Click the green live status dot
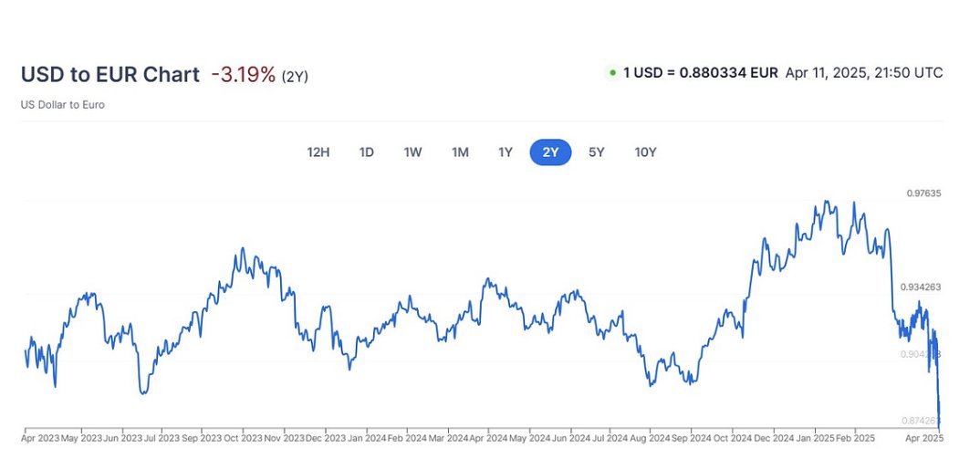 coord(612,73)
